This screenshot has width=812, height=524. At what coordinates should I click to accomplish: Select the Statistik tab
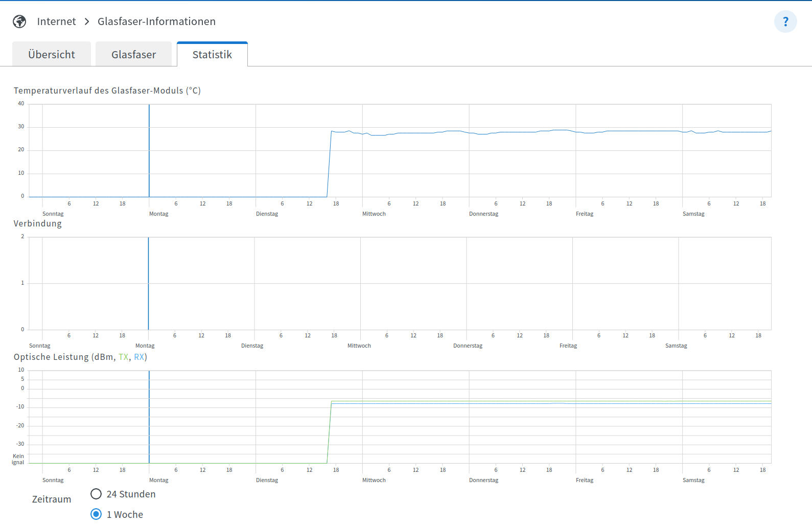click(x=212, y=54)
